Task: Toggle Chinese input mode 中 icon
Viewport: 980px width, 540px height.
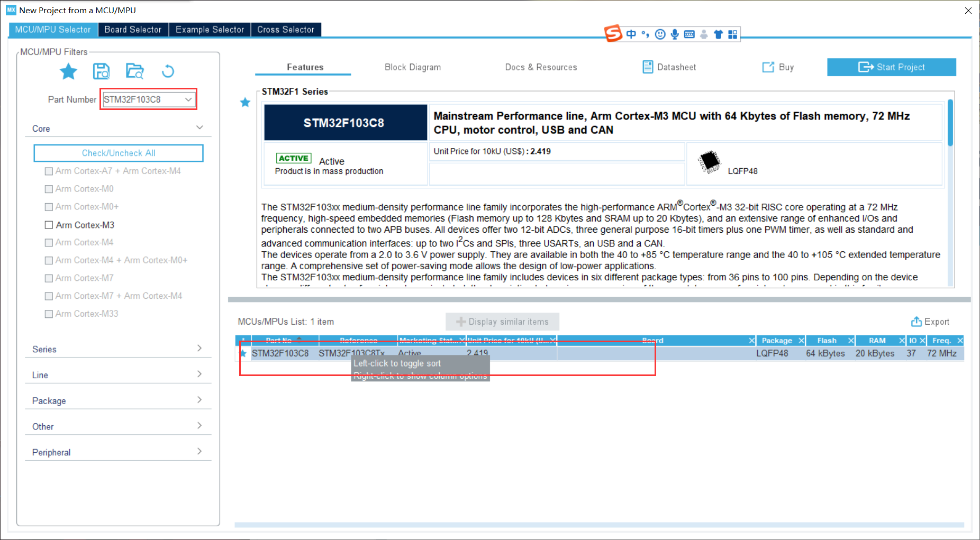Action: 631,34
